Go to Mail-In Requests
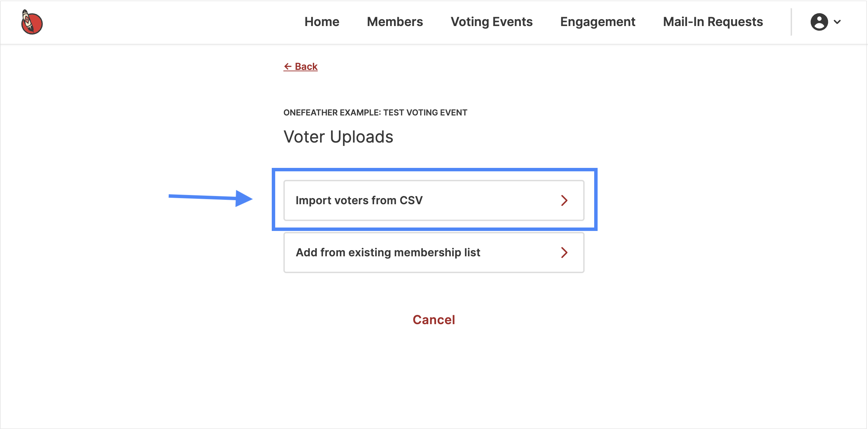The width and height of the screenshot is (868, 429). (x=713, y=22)
